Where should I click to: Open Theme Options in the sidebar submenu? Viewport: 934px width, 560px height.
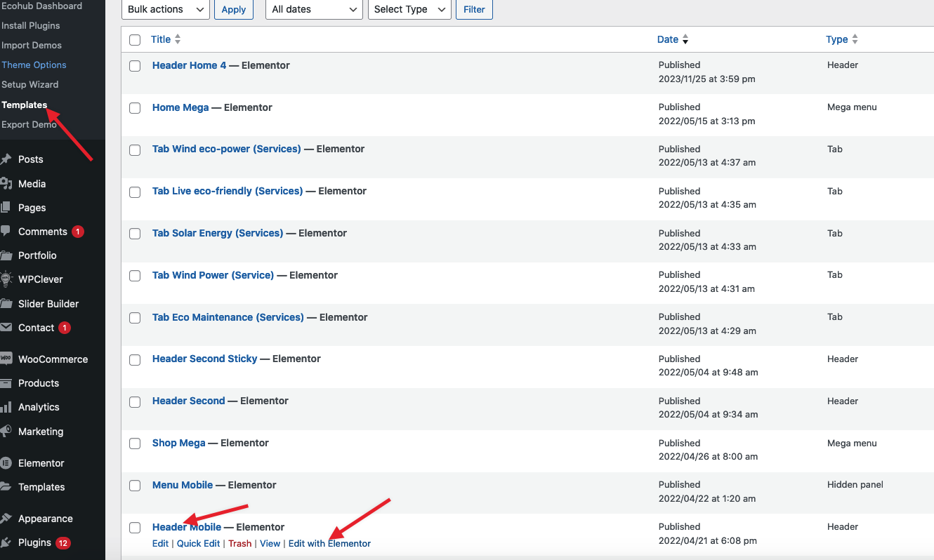click(x=34, y=65)
